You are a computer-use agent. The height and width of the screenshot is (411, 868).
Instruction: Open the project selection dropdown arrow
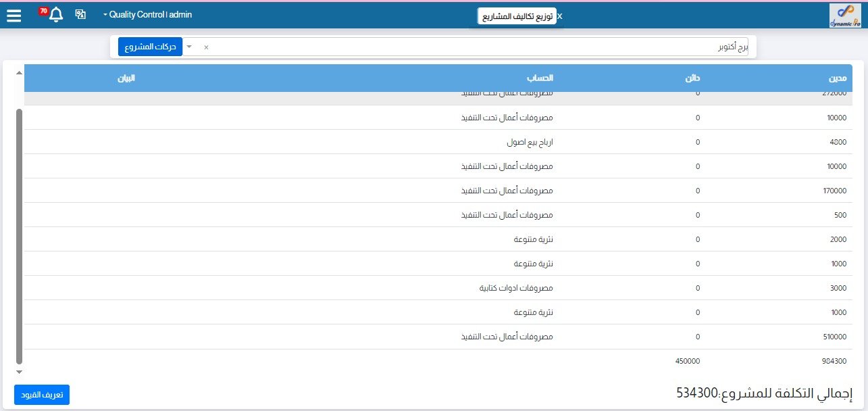[188, 47]
